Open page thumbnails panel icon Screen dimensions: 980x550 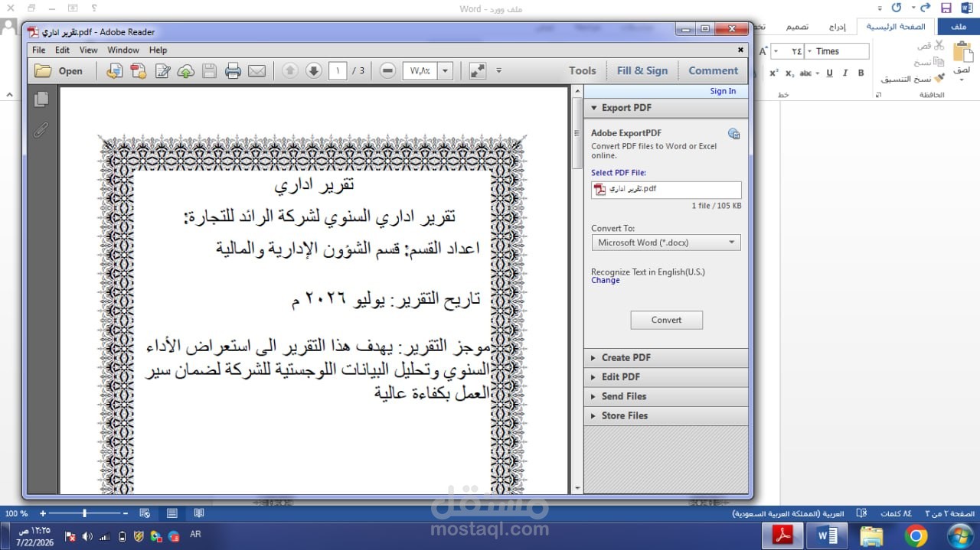pyautogui.click(x=41, y=99)
